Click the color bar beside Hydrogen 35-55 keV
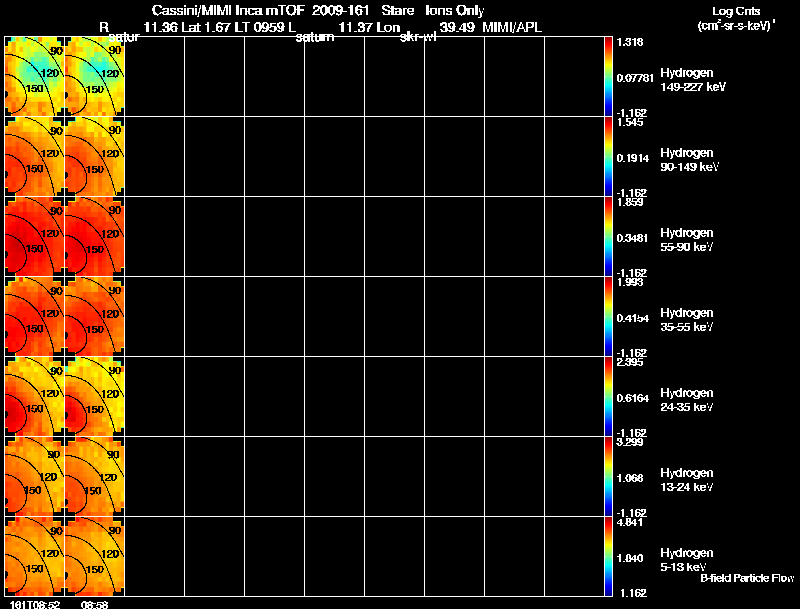The height and width of the screenshot is (609, 800). coord(608,317)
